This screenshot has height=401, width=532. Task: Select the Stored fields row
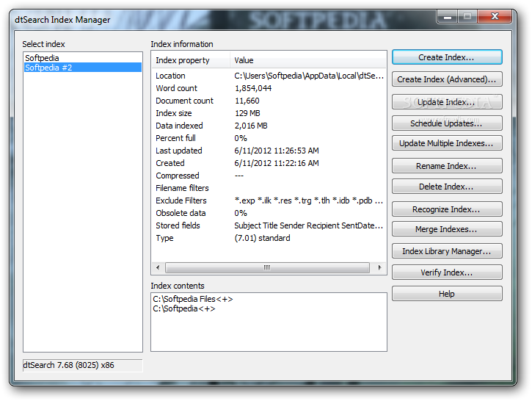[x=269, y=225]
